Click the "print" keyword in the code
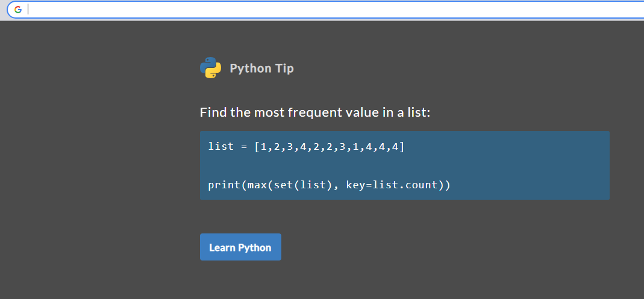Image resolution: width=644 pixels, height=299 pixels. [x=224, y=185]
